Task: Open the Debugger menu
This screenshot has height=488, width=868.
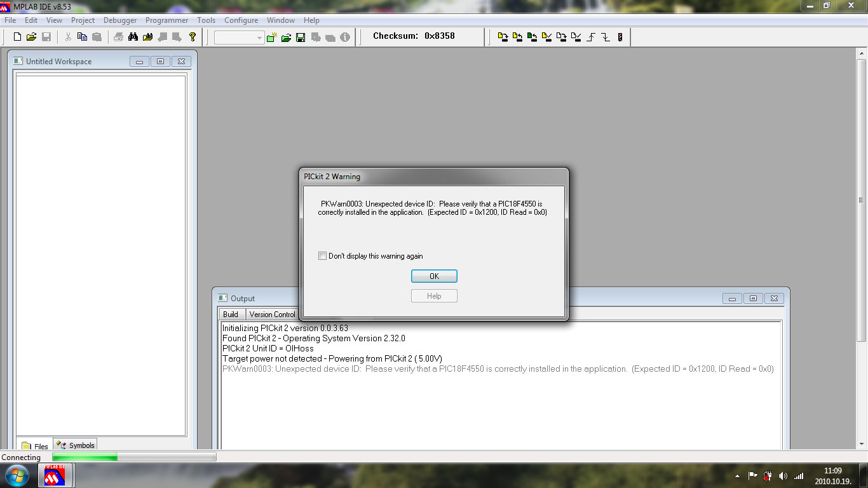Action: 120,20
